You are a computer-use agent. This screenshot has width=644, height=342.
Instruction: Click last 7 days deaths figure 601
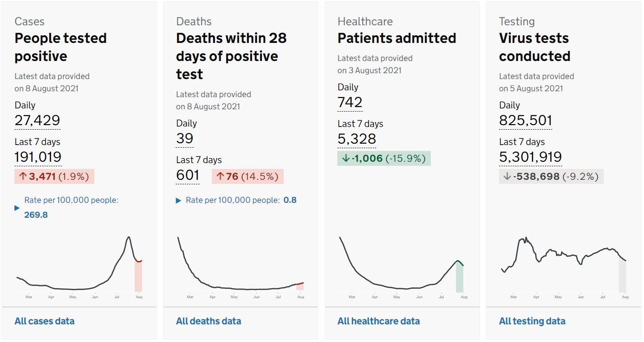pos(187,175)
